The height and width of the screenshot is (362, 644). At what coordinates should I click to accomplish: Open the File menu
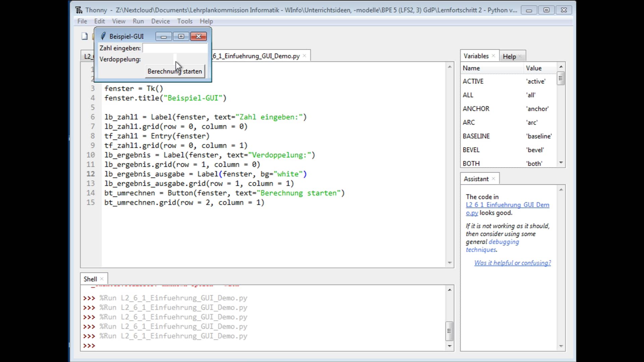tap(82, 21)
